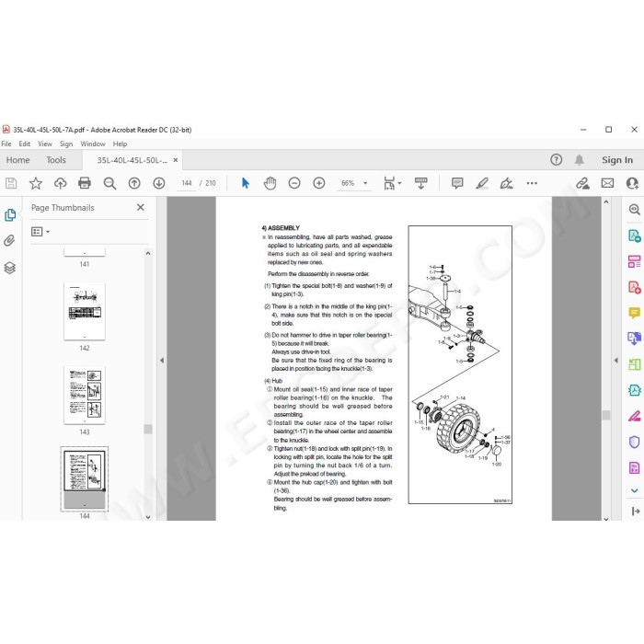The width and height of the screenshot is (644, 644).
Task: Click the document scrollbar up arrow
Action: pyautogui.click(x=605, y=201)
